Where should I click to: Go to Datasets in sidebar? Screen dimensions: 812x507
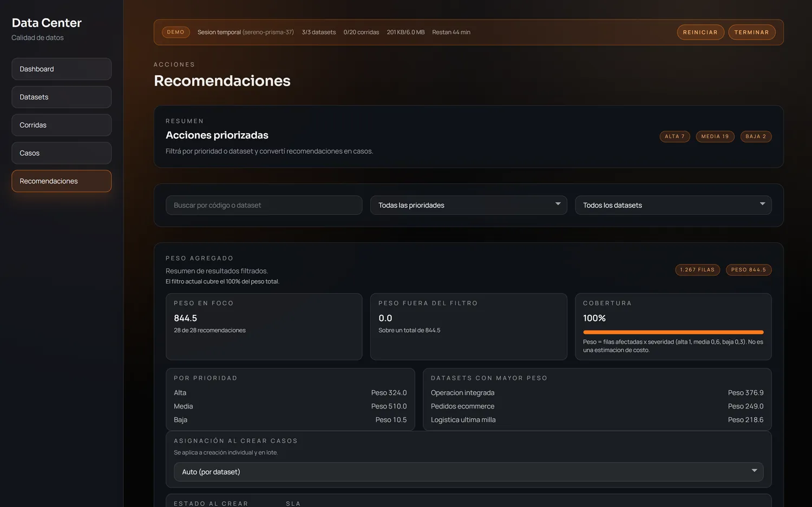point(61,97)
